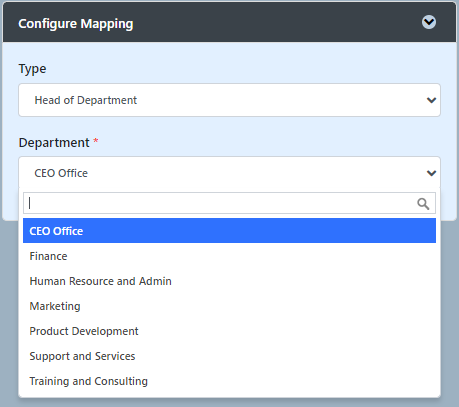This screenshot has height=407, width=459.
Task: Collapse the Configure Mapping panel chevron icon
Action: (429, 22)
